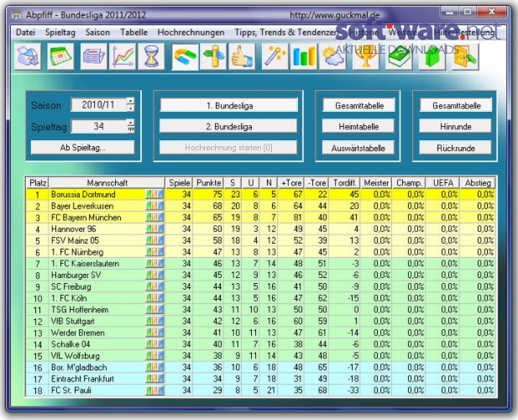Screen dimensions: 518x420
Task: Click the +Tore column header
Action: click(291, 183)
